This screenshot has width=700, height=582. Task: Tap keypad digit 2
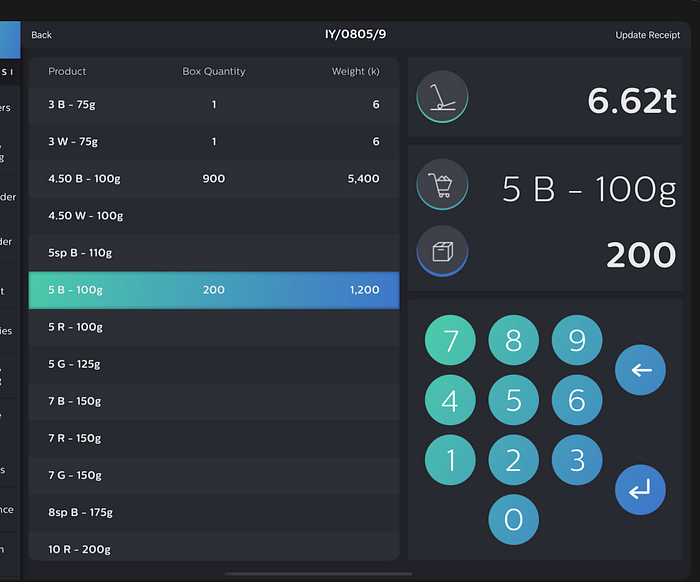[x=513, y=460]
